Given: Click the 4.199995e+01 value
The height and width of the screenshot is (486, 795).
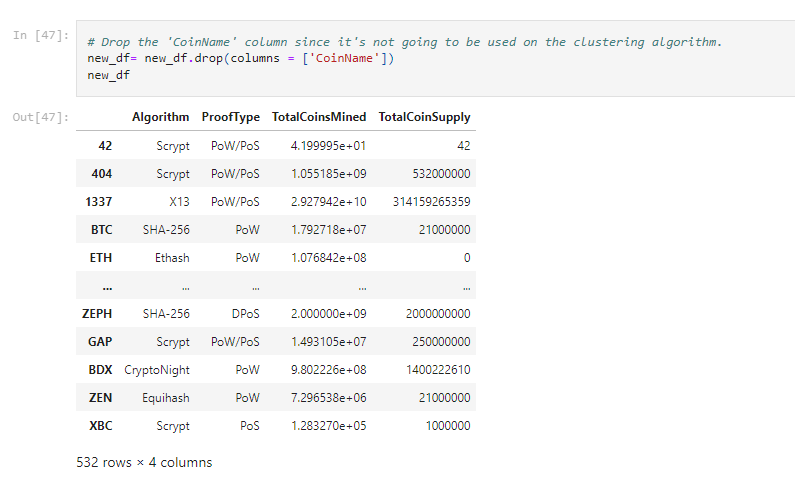Looking at the screenshot, I should click(329, 146).
